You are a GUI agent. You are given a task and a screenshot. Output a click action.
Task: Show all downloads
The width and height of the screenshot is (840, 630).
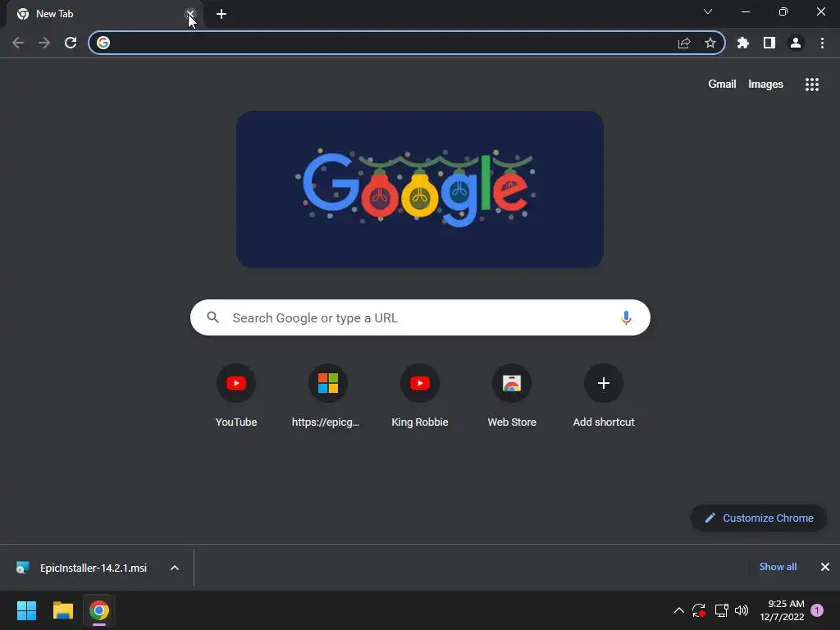778,567
